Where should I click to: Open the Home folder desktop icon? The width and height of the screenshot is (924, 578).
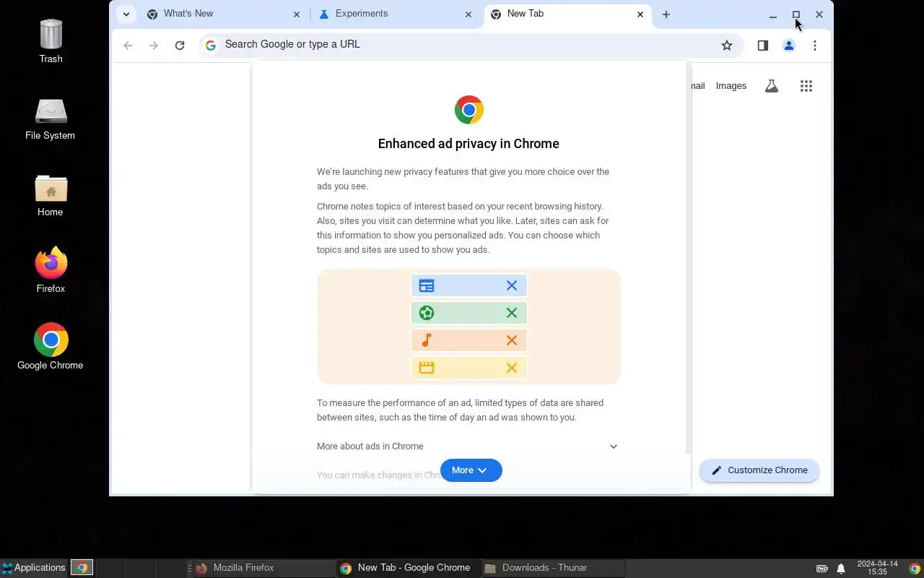tap(51, 196)
